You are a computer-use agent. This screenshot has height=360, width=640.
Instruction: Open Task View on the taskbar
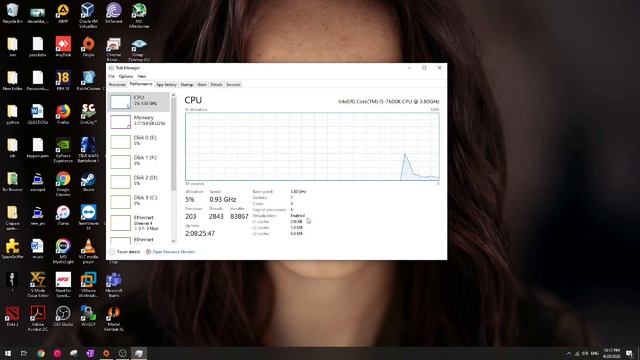pyautogui.click(x=24, y=353)
